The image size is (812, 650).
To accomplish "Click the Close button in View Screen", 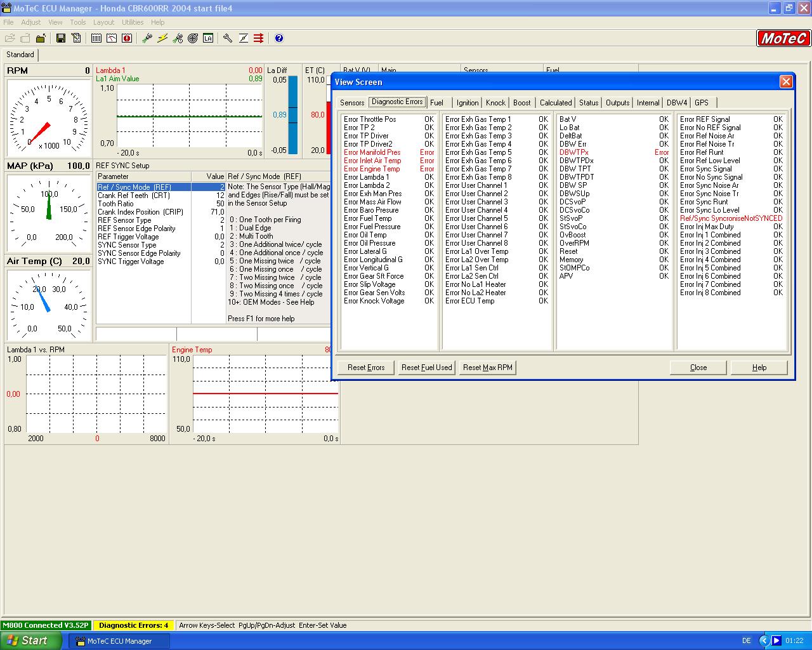I will (x=698, y=368).
